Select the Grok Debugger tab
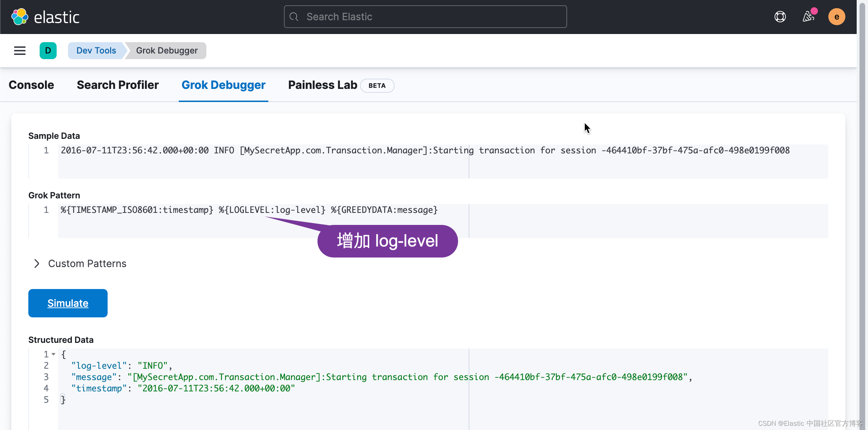The height and width of the screenshot is (430, 868). coord(223,85)
